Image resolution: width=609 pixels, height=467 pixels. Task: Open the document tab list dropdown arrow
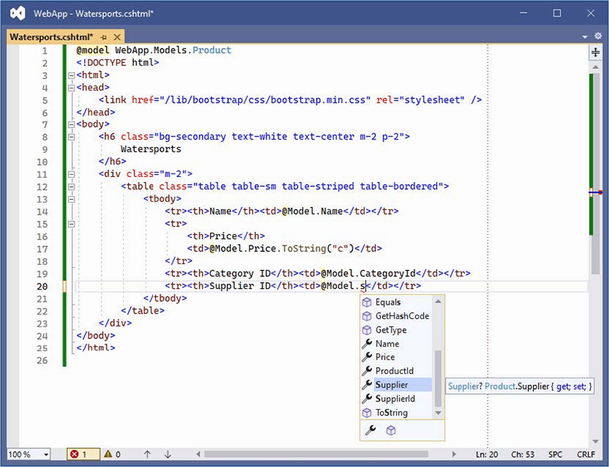coord(585,37)
